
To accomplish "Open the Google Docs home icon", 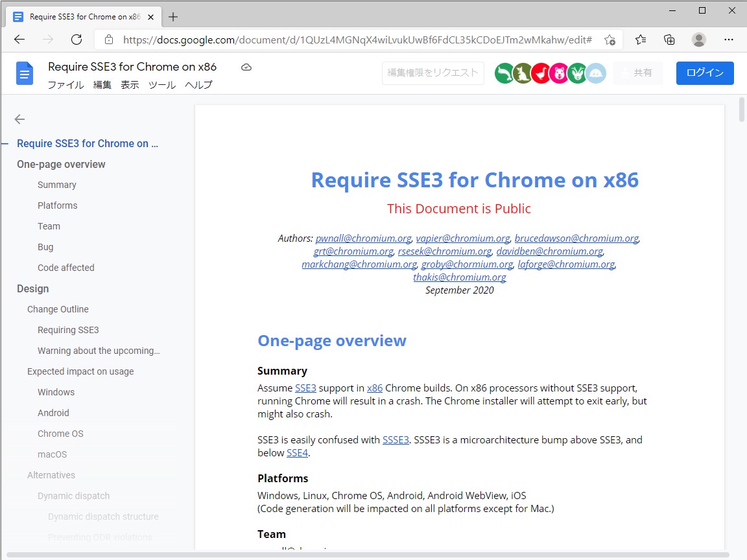I will [x=24, y=73].
